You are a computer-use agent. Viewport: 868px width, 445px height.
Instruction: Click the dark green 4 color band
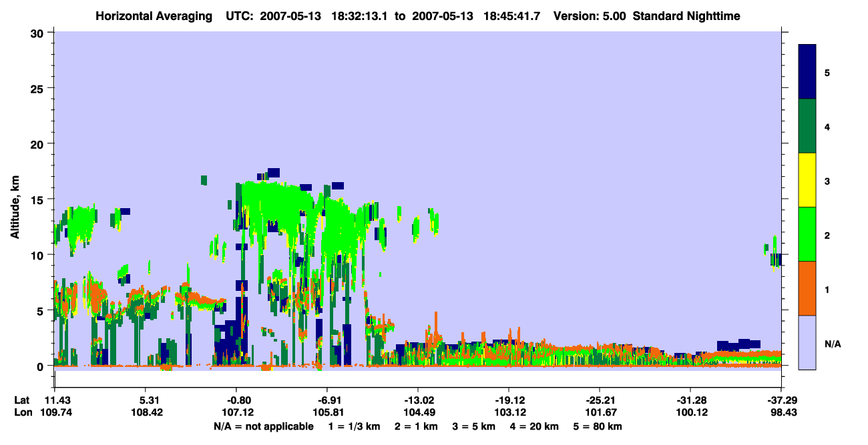[x=807, y=126]
